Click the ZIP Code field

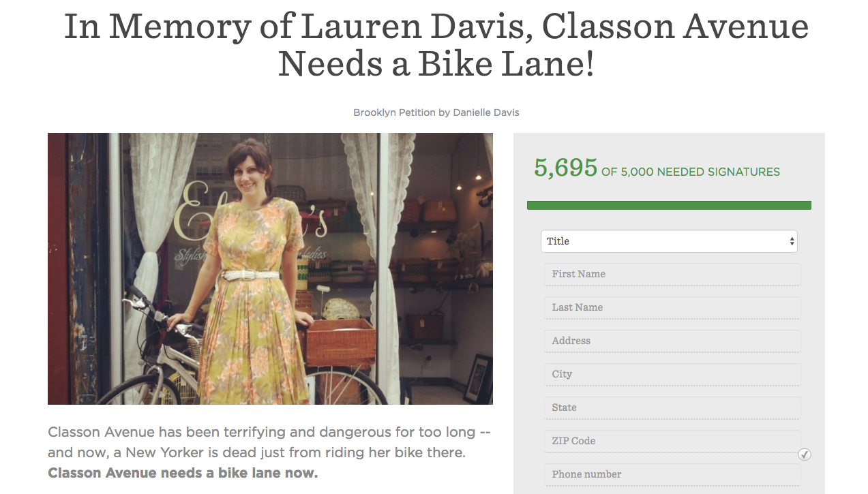click(x=672, y=442)
